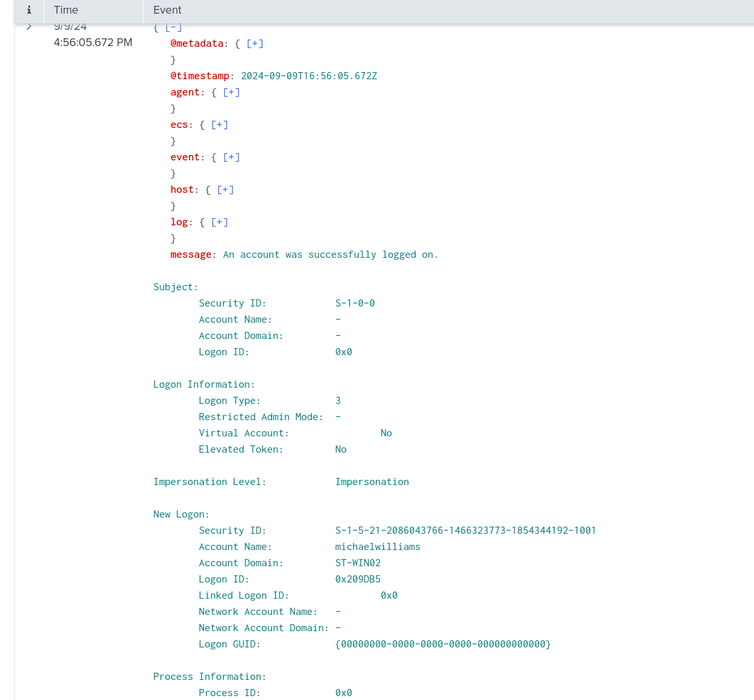Select the 4:56:05.672 PM event time
The image size is (754, 700).
coord(93,43)
